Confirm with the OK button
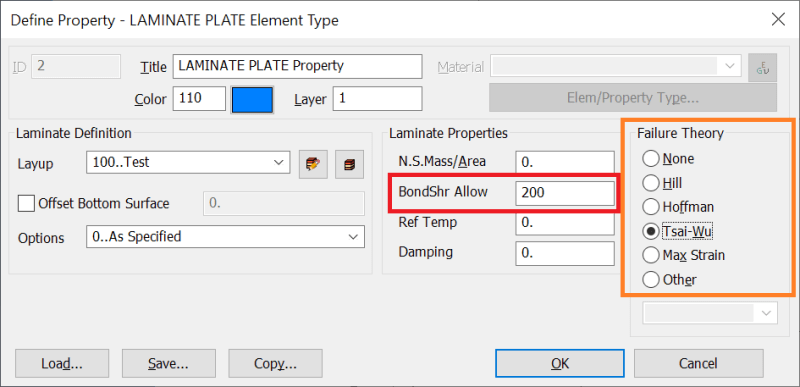This screenshot has width=800, height=387. [x=560, y=363]
